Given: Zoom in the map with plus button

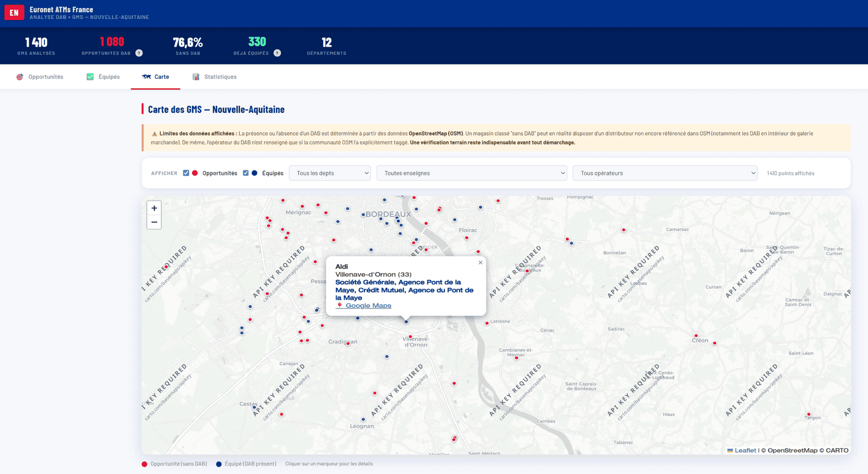Looking at the screenshot, I should click(154, 208).
